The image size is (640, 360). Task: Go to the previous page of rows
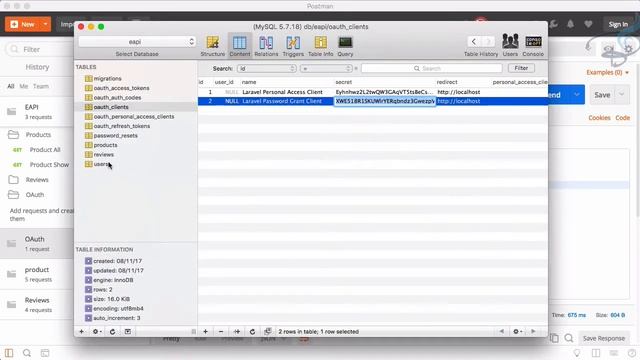[502, 331]
